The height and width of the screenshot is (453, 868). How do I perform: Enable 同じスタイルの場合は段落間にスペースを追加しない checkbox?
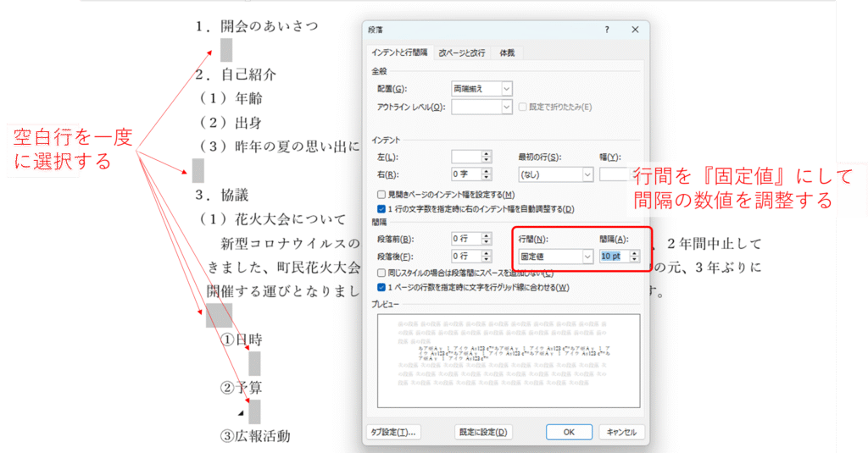(x=381, y=273)
